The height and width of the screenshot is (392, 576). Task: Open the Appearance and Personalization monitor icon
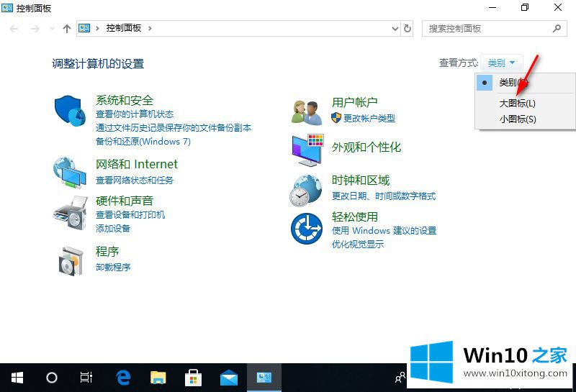pyautogui.click(x=308, y=150)
